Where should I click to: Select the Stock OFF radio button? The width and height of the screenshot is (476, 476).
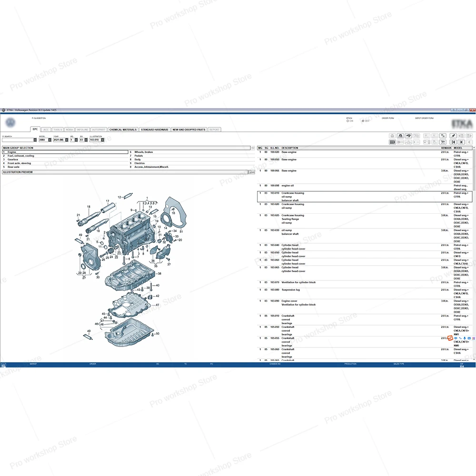tap(363, 121)
